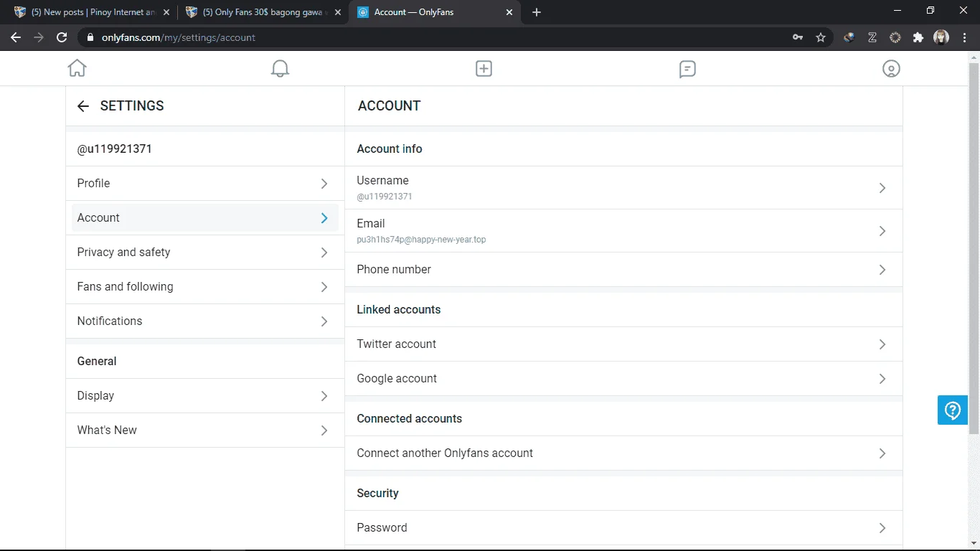
Task: Link a Google account
Action: [x=623, y=379]
